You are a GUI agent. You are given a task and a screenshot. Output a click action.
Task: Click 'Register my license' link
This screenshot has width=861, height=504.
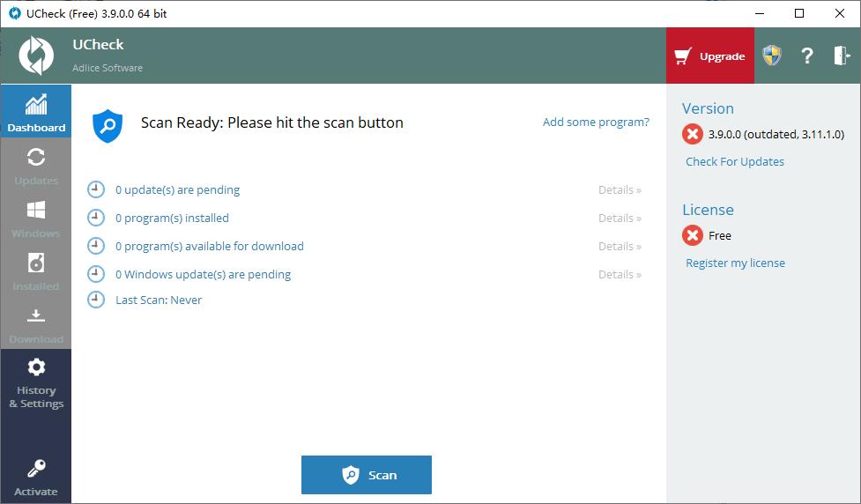click(x=735, y=263)
